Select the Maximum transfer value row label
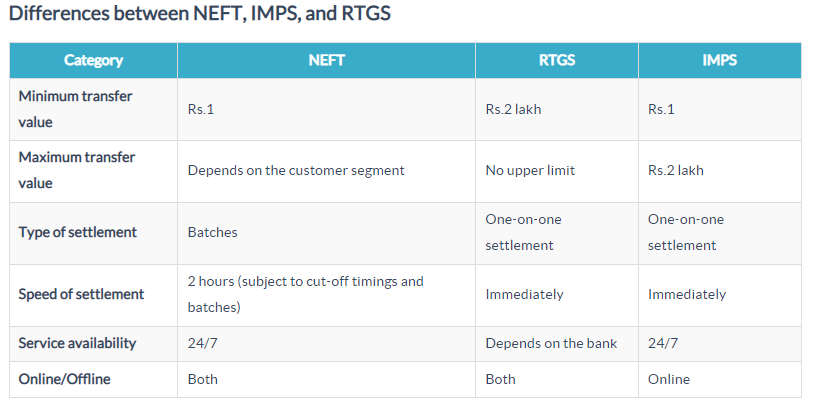 pyautogui.click(x=76, y=170)
